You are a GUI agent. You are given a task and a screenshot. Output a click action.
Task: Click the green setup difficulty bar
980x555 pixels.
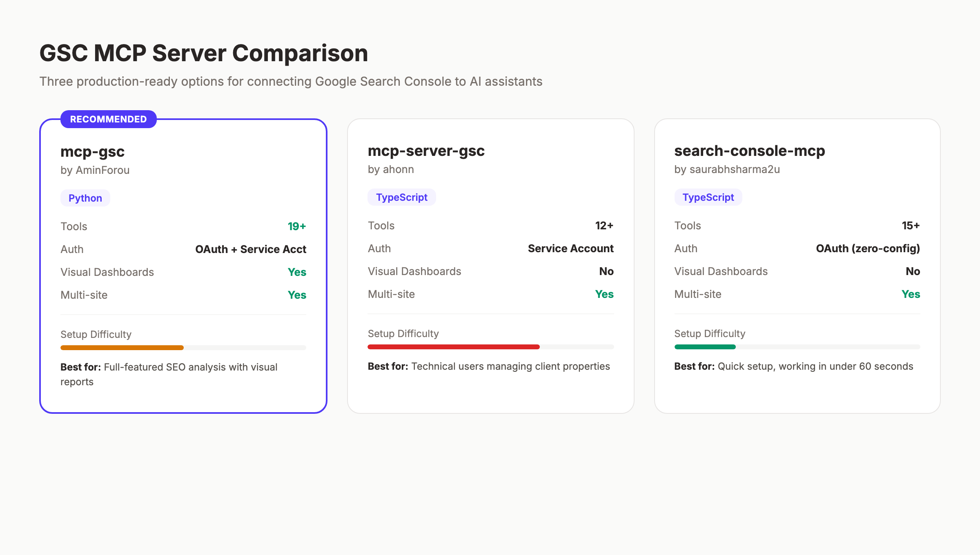pos(705,346)
